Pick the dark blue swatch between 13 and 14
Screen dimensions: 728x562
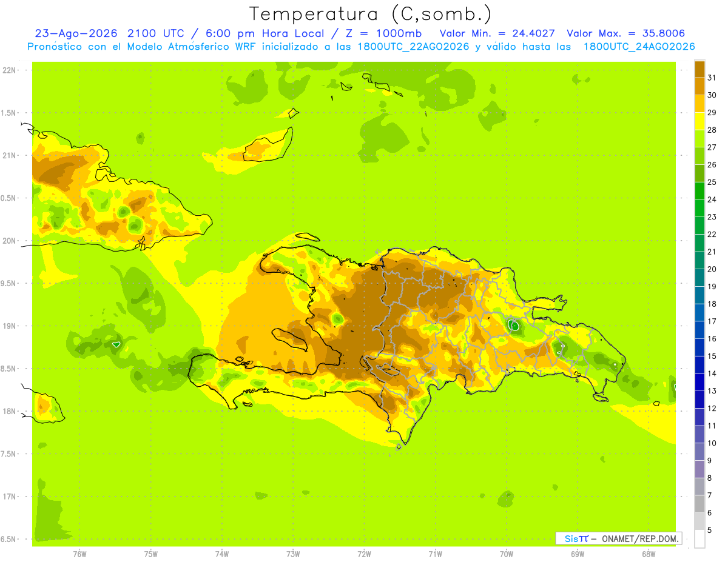[x=699, y=382]
